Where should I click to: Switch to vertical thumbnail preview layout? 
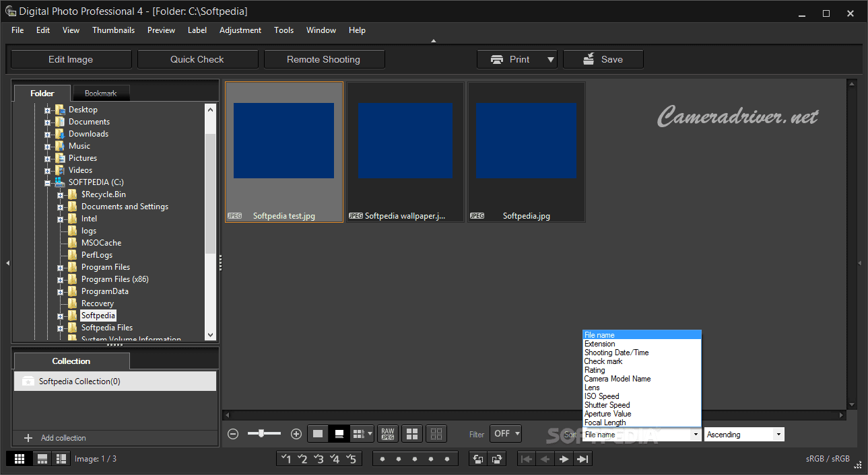[61, 459]
